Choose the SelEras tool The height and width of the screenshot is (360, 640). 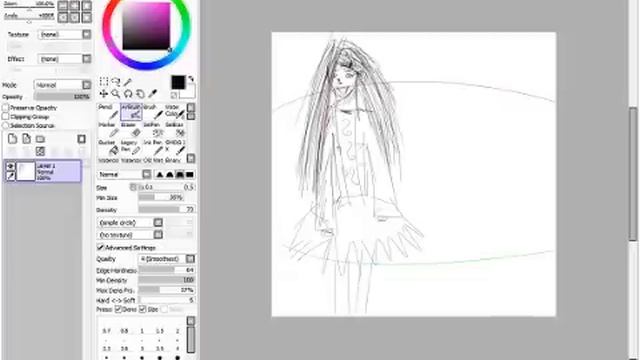[175, 130]
